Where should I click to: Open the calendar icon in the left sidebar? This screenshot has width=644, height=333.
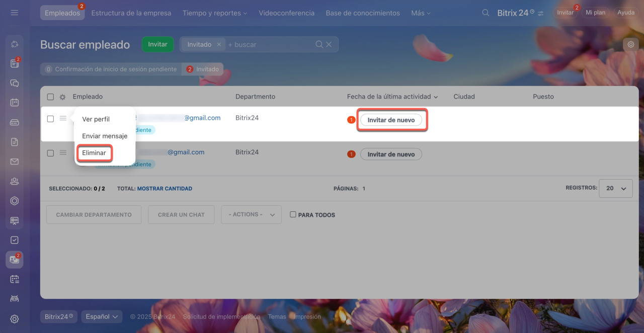(x=15, y=102)
